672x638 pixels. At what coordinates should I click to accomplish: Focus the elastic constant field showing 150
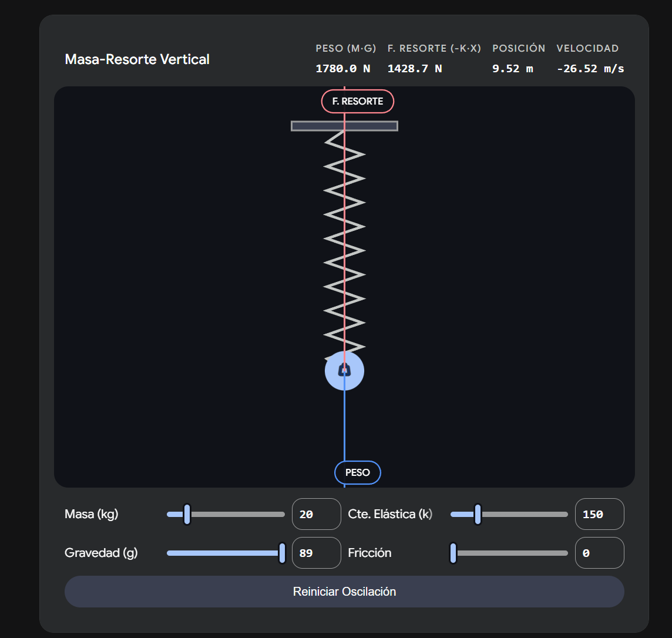coord(599,514)
